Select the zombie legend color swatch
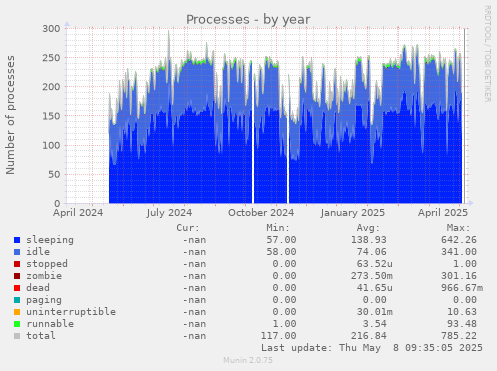 click(x=17, y=276)
